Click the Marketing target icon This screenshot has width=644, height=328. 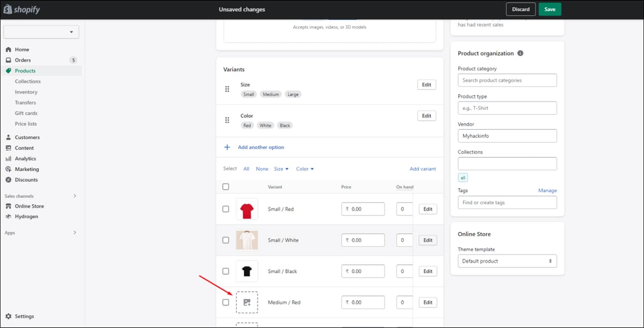(8, 169)
